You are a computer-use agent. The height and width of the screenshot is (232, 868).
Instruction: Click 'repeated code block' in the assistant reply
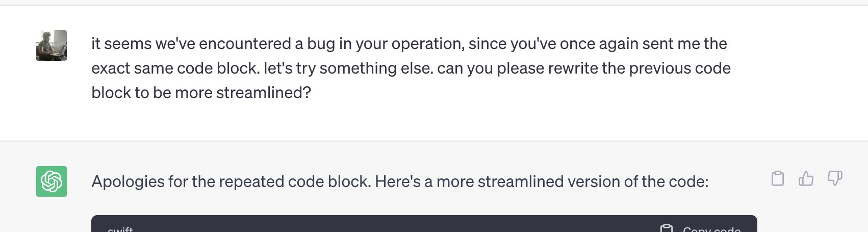(294, 182)
